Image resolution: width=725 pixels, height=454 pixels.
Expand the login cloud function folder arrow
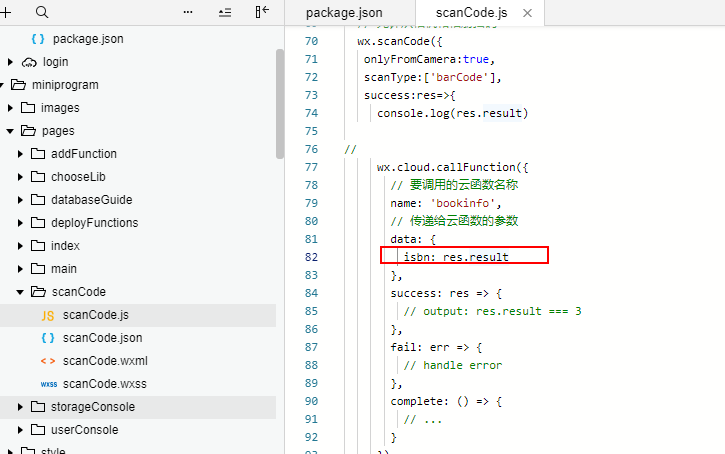click(10, 62)
